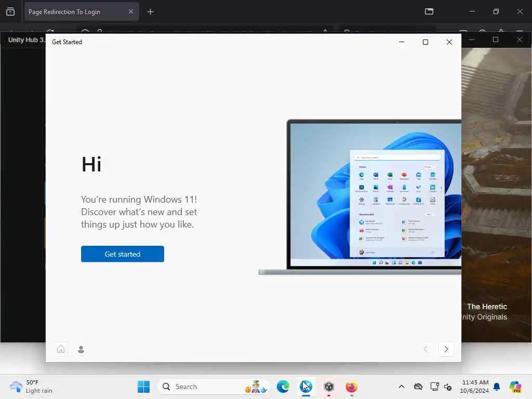The image size is (532, 399).
Task: Open the display network tray icon
Action: point(435,387)
